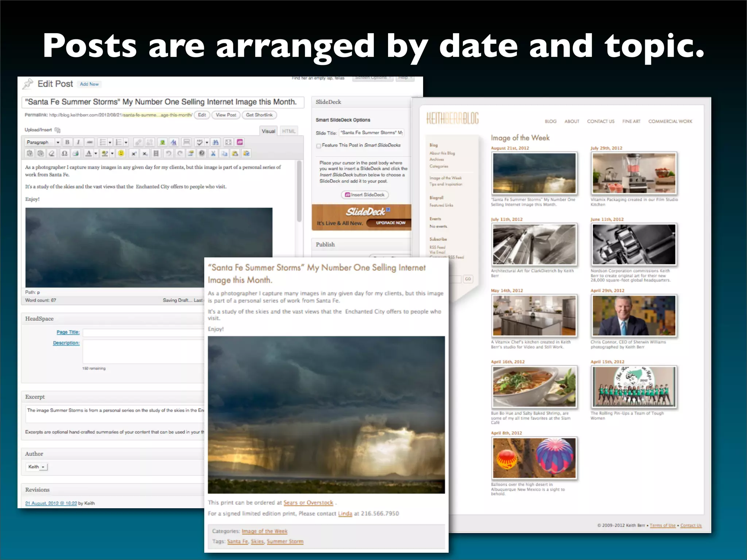The height and width of the screenshot is (560, 747).
Task: Open spellchecker language dropdown arrow
Action: 207,142
